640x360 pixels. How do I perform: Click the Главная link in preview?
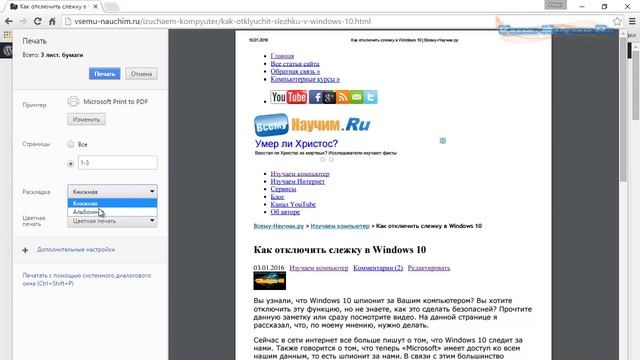tap(282, 56)
